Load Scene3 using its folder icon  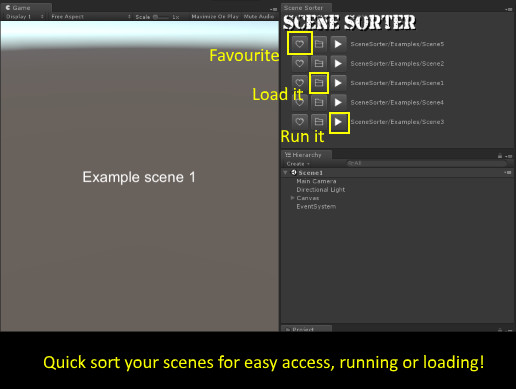(319, 122)
